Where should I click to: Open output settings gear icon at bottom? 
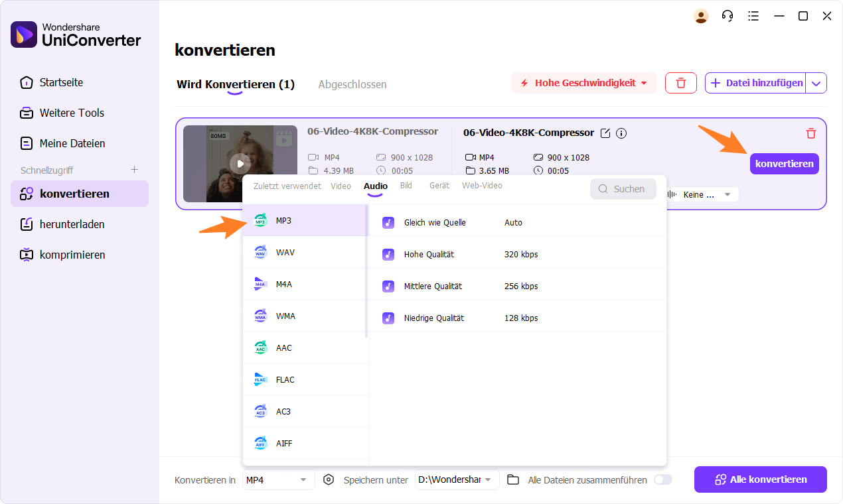(x=329, y=479)
